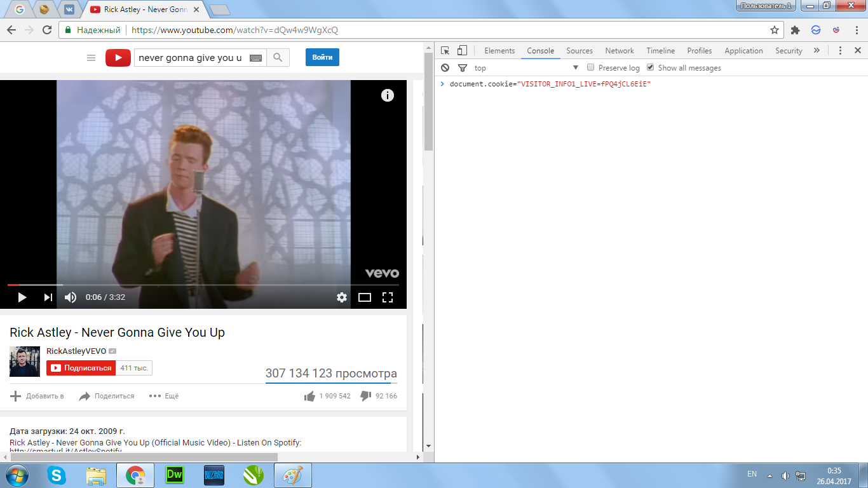868x488 pixels.
Task: Switch to the VK browser tab
Action: click(69, 10)
